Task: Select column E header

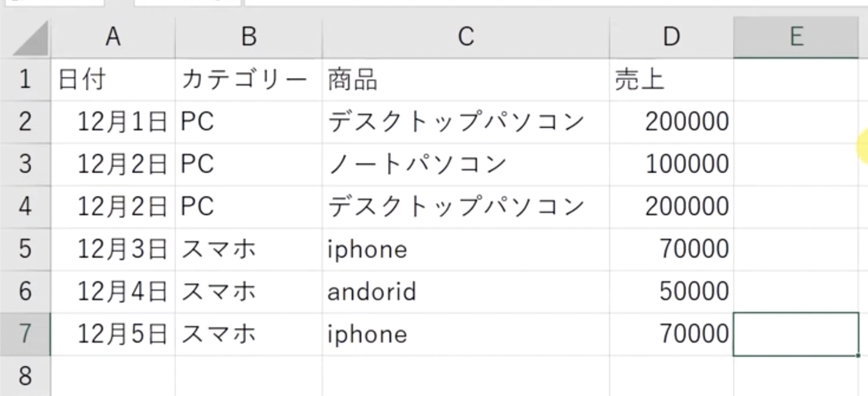Action: (x=796, y=37)
